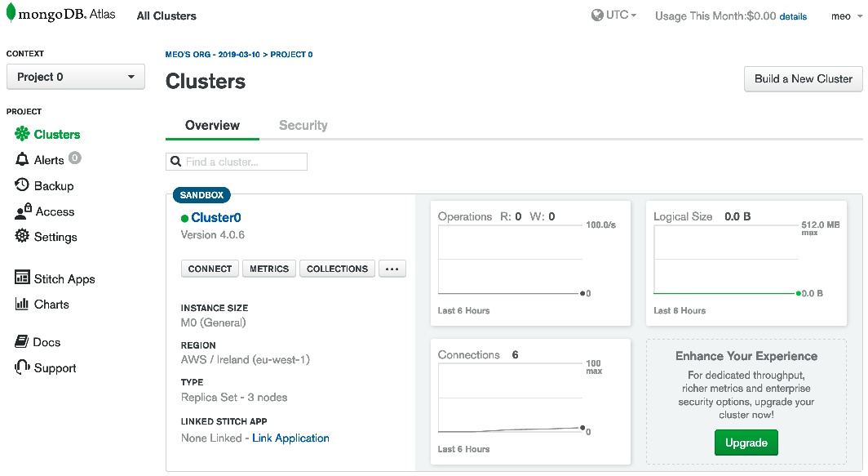Follow the Link Application link
Image resolution: width=868 pixels, height=476 pixels.
point(290,438)
